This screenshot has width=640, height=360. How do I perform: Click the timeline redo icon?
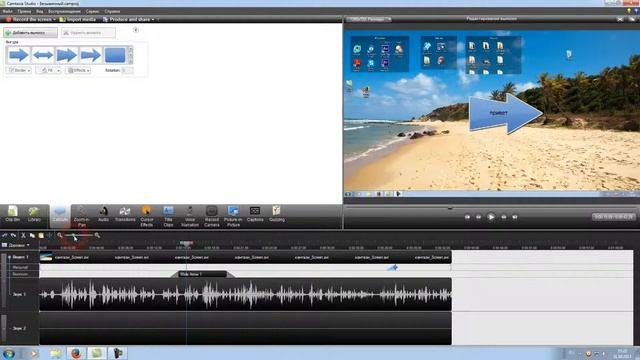pyautogui.click(x=13, y=236)
